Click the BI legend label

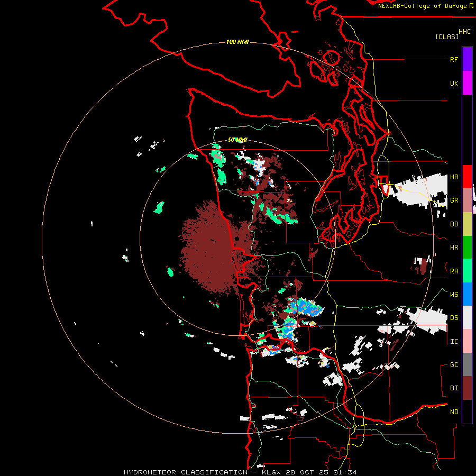(454, 388)
